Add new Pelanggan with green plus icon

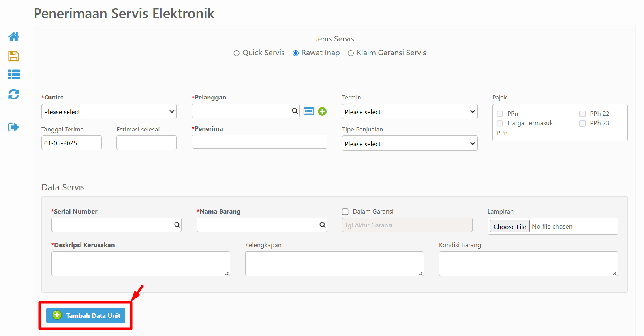pos(322,111)
